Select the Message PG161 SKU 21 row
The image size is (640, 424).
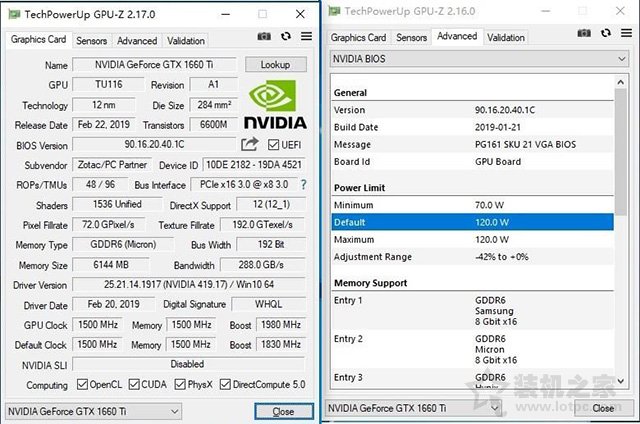[473, 144]
